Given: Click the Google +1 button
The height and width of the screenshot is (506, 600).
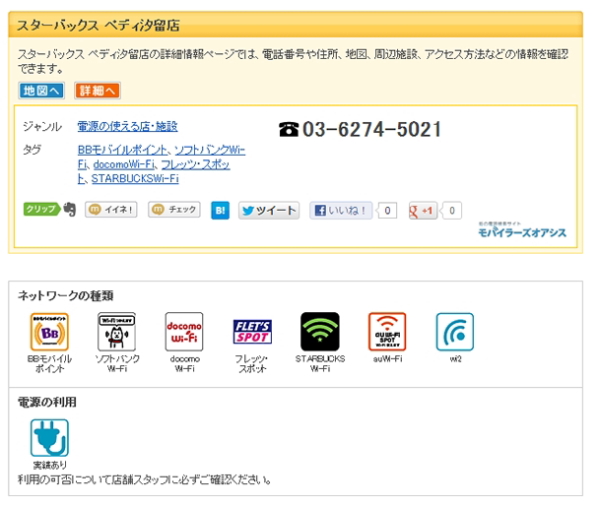Looking at the screenshot, I should (423, 211).
